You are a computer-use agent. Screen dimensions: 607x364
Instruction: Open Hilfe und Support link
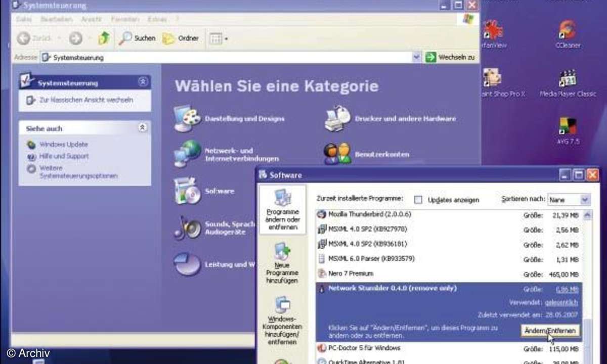click(x=64, y=156)
